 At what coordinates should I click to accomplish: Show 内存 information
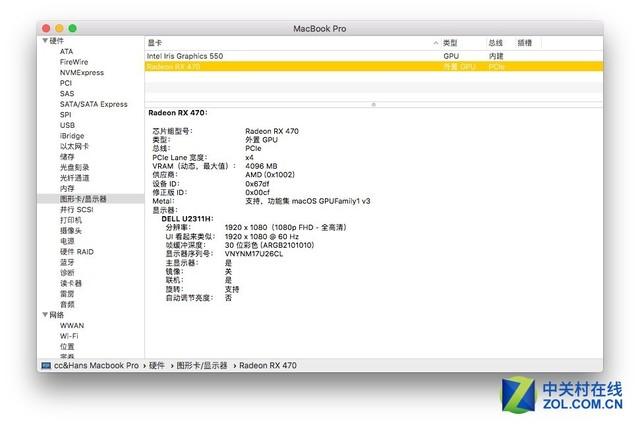(67, 188)
